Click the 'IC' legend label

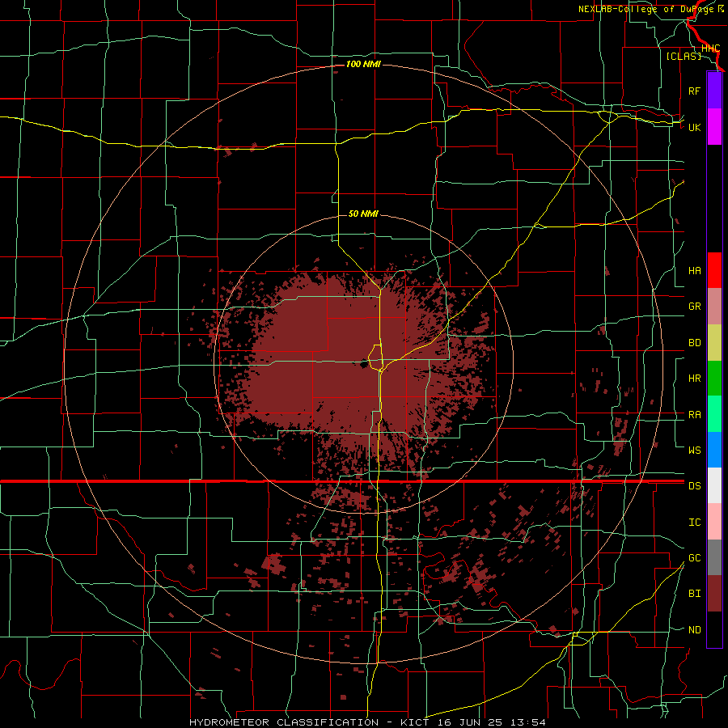(x=695, y=523)
